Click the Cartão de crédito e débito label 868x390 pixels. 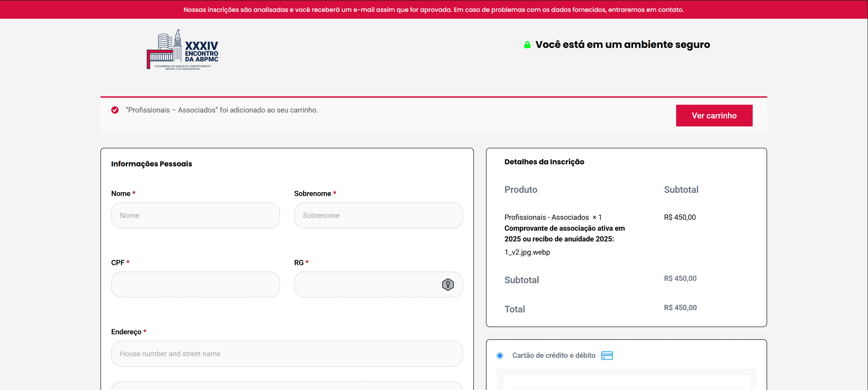tap(553, 355)
